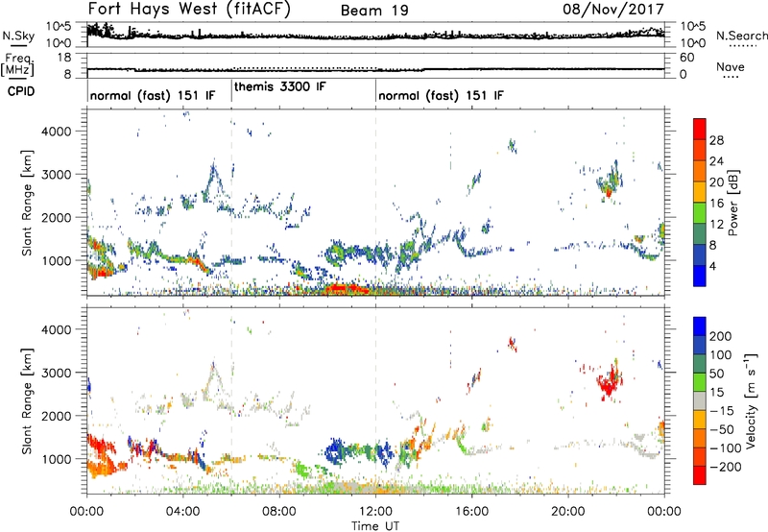
Task: Click the '04:00' time tick label
Action: [183, 512]
